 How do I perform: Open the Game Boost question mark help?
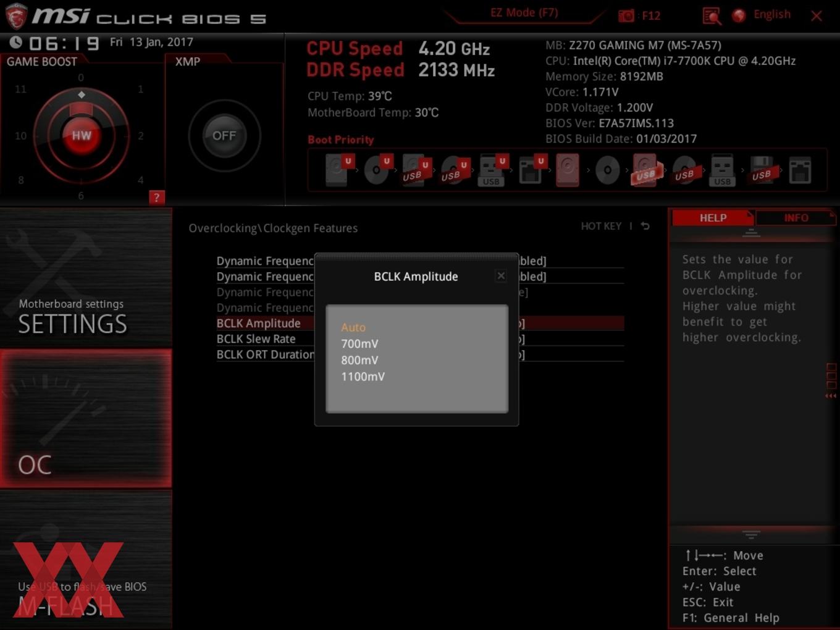(156, 198)
